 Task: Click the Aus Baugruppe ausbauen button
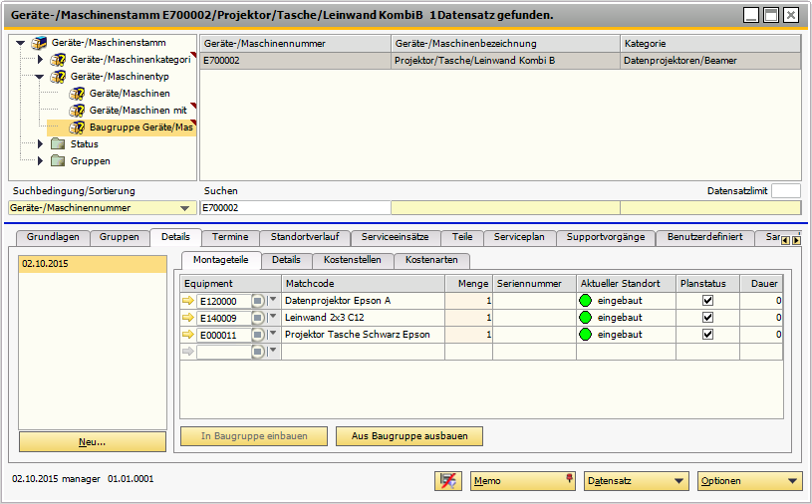click(x=409, y=436)
